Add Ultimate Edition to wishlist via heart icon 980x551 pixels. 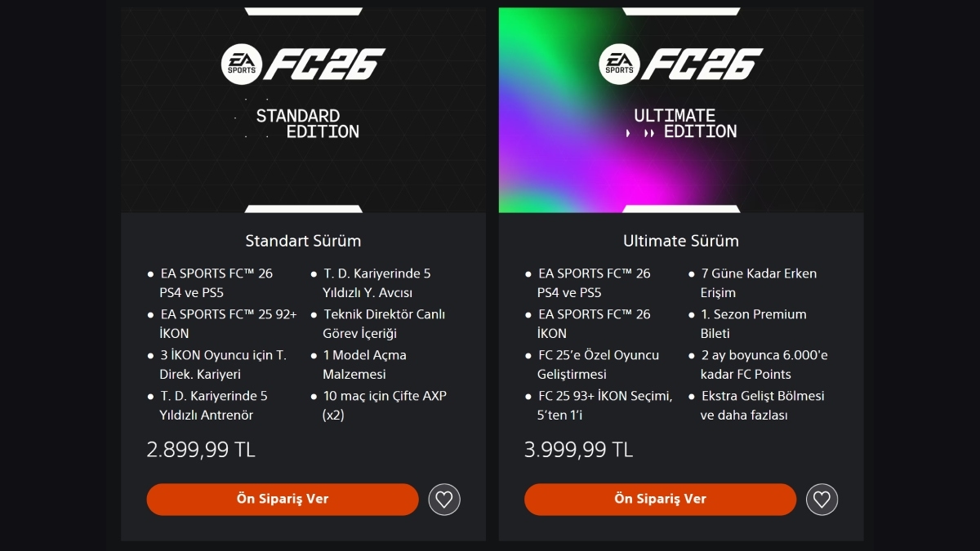(822, 499)
